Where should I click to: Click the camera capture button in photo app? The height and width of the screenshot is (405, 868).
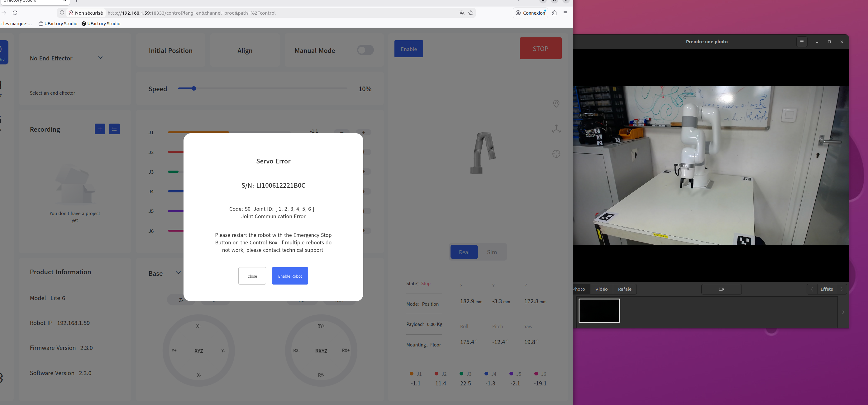pyautogui.click(x=721, y=289)
